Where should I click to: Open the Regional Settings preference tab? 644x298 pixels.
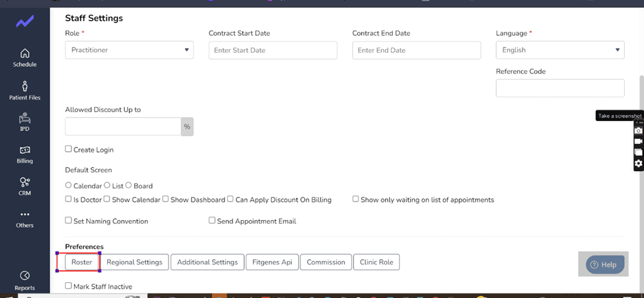(x=134, y=262)
